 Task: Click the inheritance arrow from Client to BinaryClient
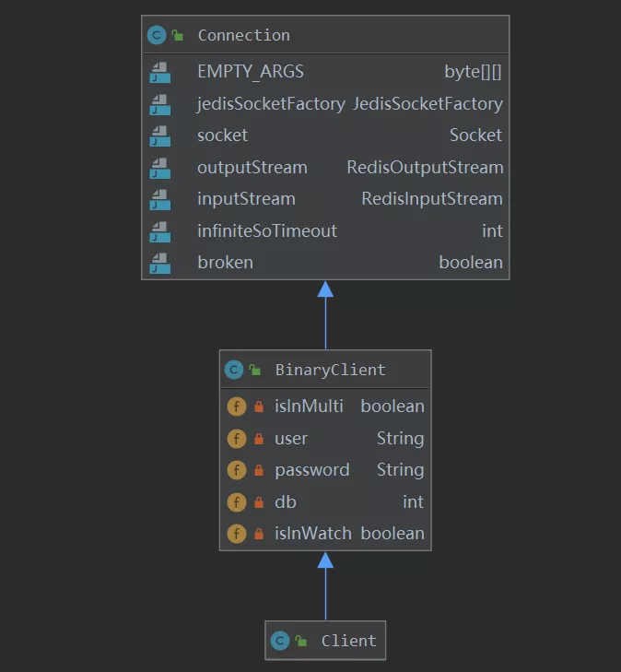325,586
